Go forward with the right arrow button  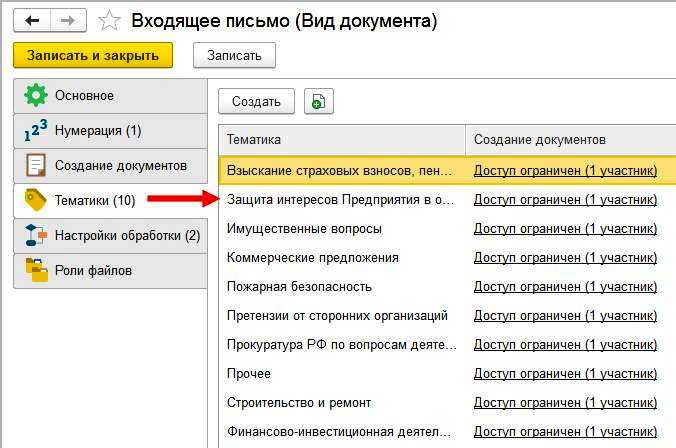click(x=68, y=21)
